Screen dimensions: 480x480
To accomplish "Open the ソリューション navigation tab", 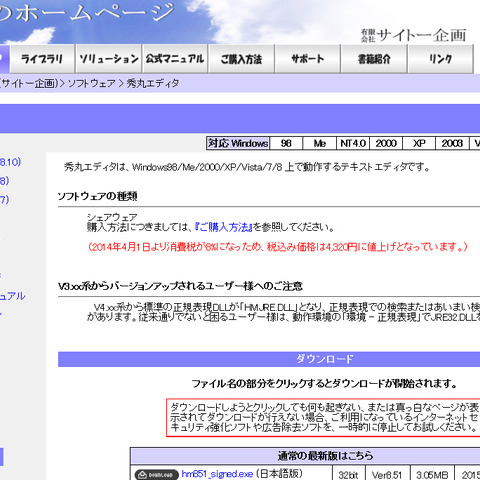I will pyautogui.click(x=109, y=59).
